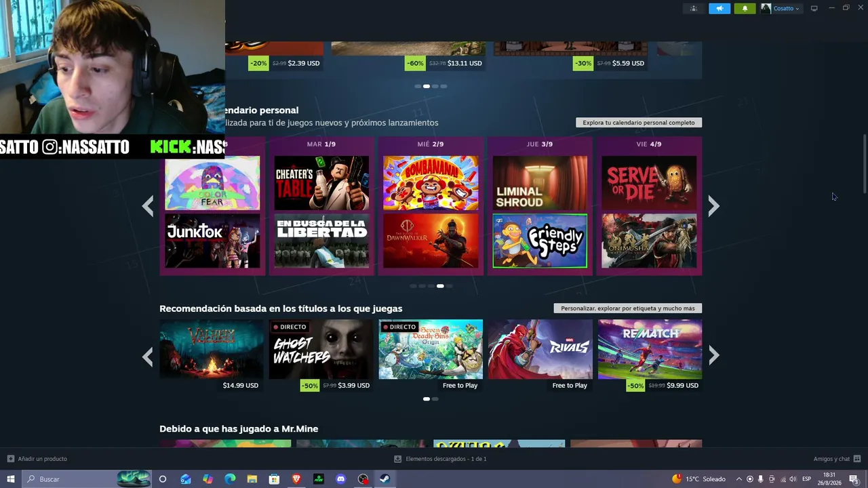Open the Friendly Steps game tile

coord(540,241)
